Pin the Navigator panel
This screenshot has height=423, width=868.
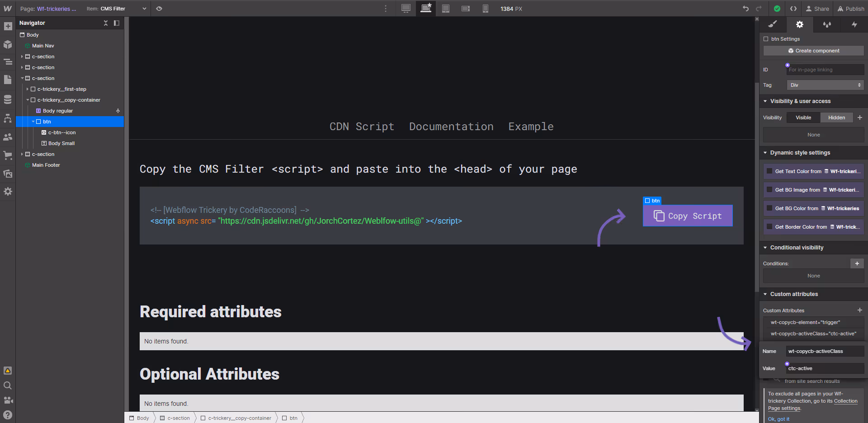click(x=117, y=23)
